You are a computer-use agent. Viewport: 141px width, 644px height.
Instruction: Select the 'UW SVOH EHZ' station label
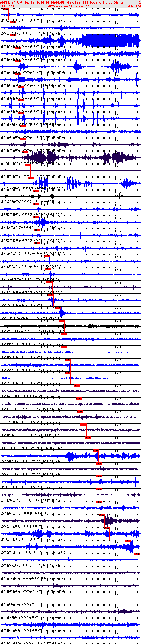coord(11,253)
